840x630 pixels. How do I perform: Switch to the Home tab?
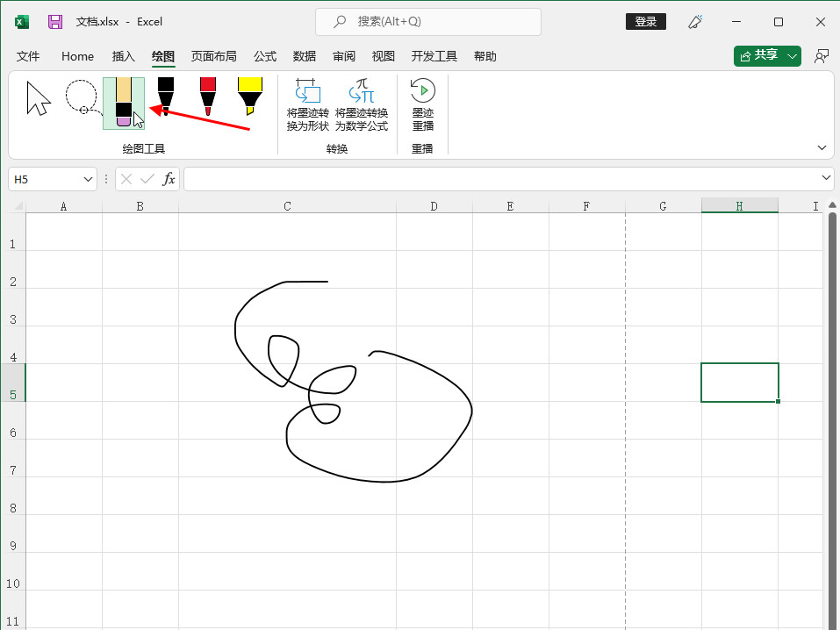coord(77,56)
